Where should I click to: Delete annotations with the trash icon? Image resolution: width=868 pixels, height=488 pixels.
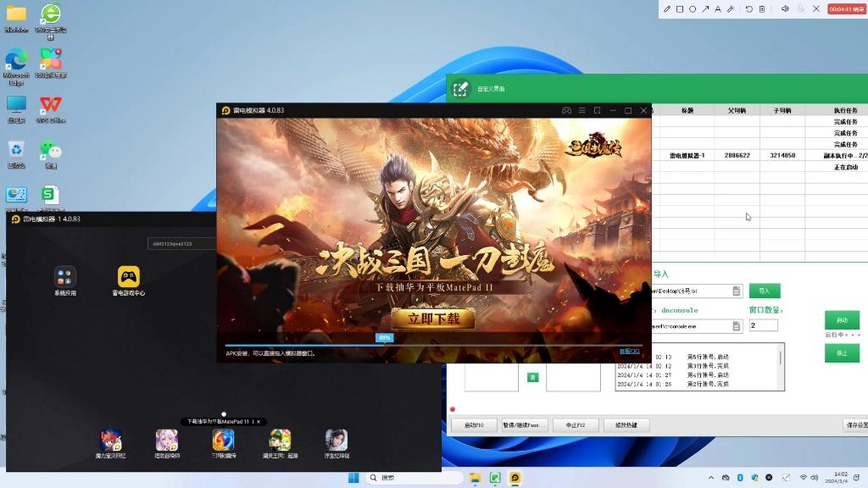[762, 8]
